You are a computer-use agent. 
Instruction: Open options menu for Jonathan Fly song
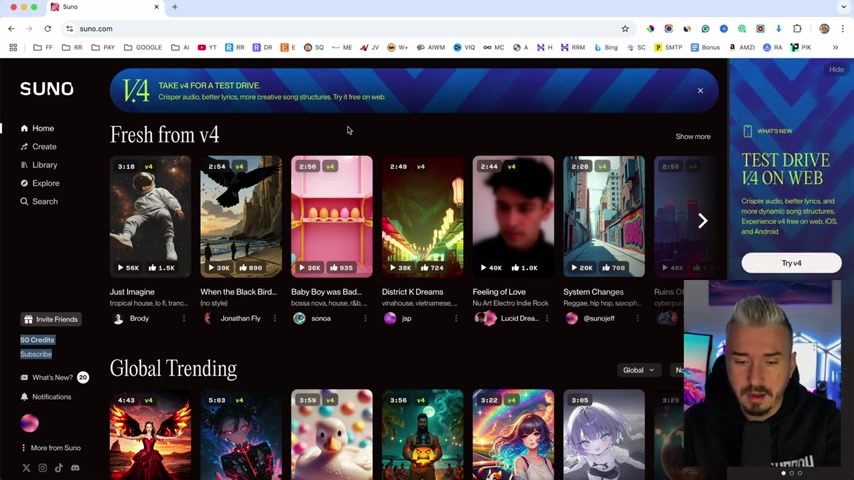click(274, 319)
